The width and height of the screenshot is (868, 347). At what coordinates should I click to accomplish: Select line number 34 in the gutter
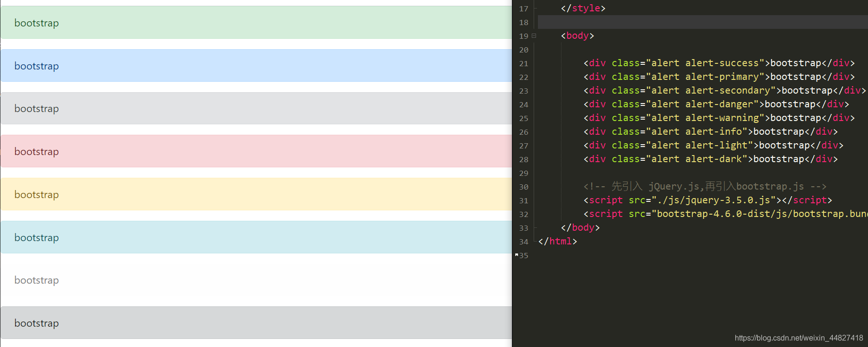point(524,242)
